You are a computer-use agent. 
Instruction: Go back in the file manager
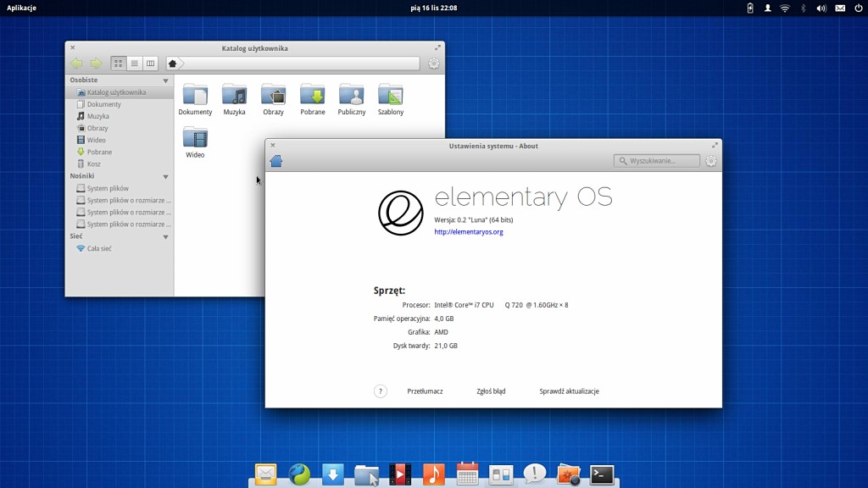coord(76,63)
